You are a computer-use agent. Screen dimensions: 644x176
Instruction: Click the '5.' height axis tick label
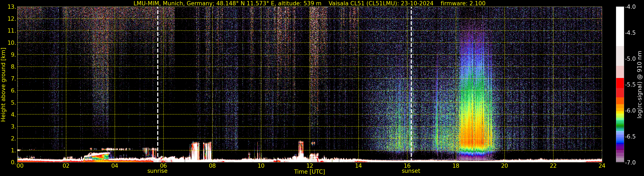tap(13, 103)
